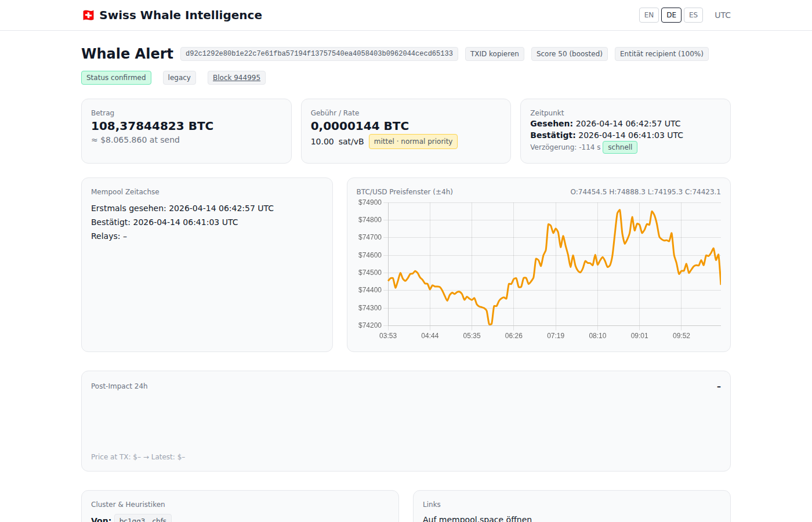Click the 09:52 x-axis time label

tap(681, 336)
